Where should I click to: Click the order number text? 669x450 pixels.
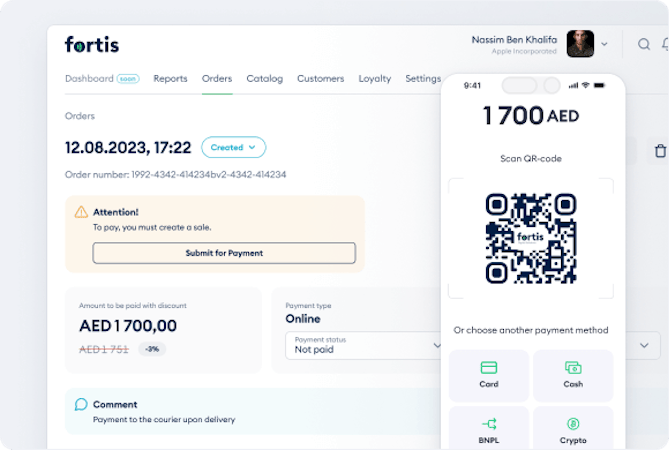pos(175,174)
